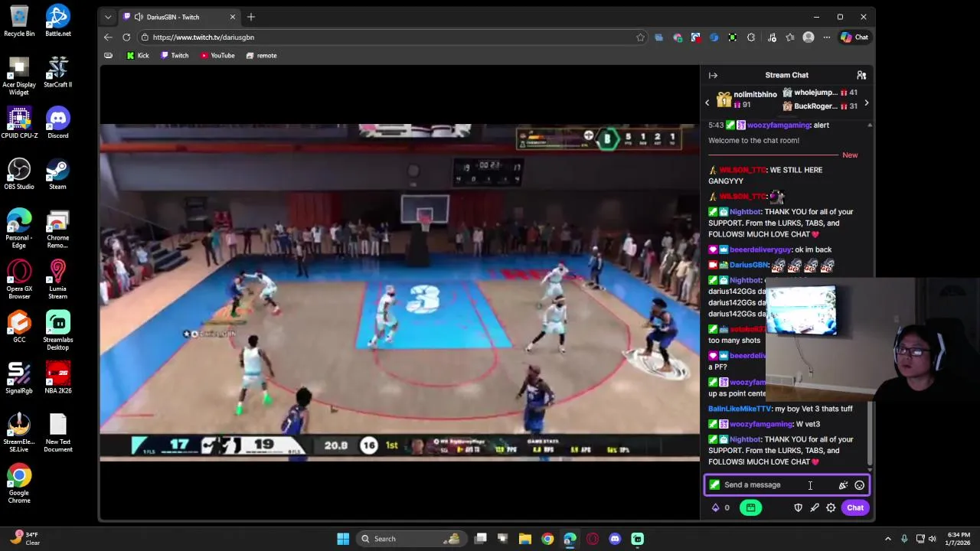Open the chat community users list
This screenshot has height=551, width=980.
[x=861, y=75]
